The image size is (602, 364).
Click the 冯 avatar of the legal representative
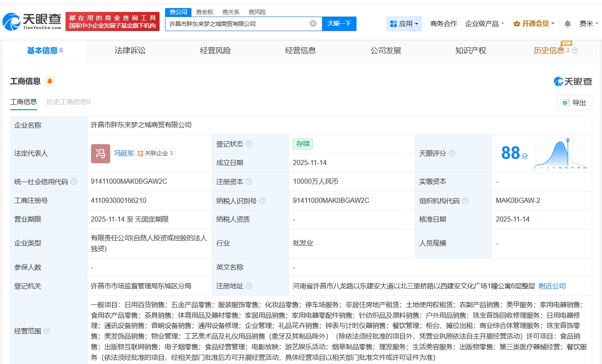(100, 154)
